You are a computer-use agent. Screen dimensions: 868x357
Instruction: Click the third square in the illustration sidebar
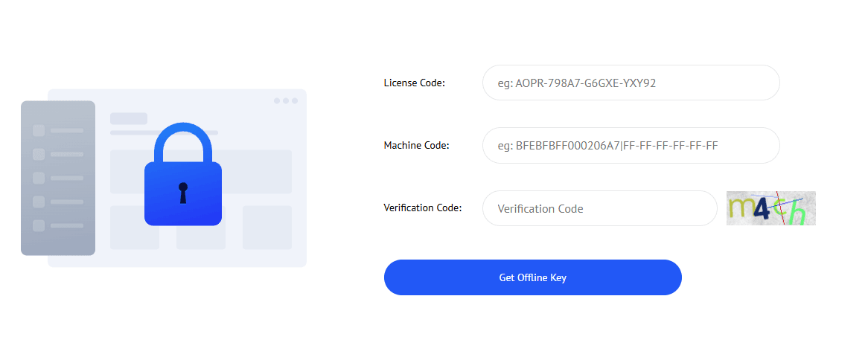[x=39, y=178]
